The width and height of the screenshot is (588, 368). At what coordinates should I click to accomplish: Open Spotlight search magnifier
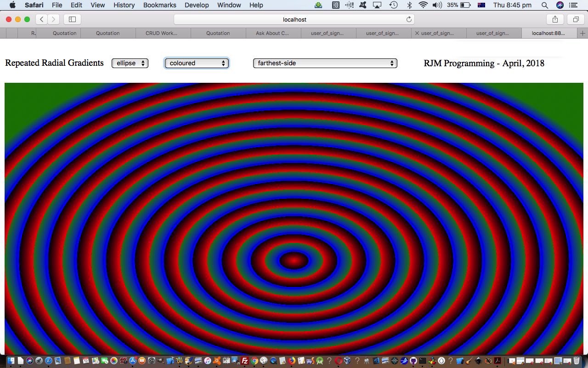[545, 5]
